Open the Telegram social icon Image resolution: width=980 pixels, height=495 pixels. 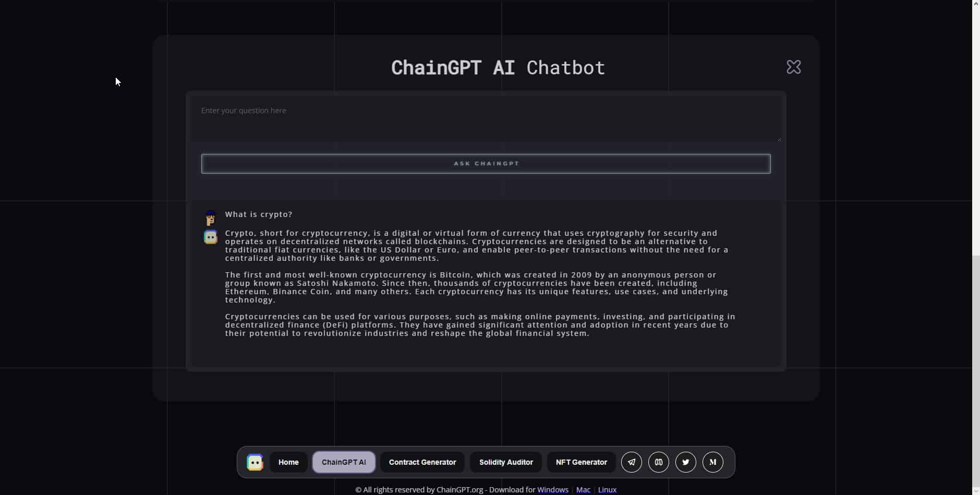click(631, 462)
